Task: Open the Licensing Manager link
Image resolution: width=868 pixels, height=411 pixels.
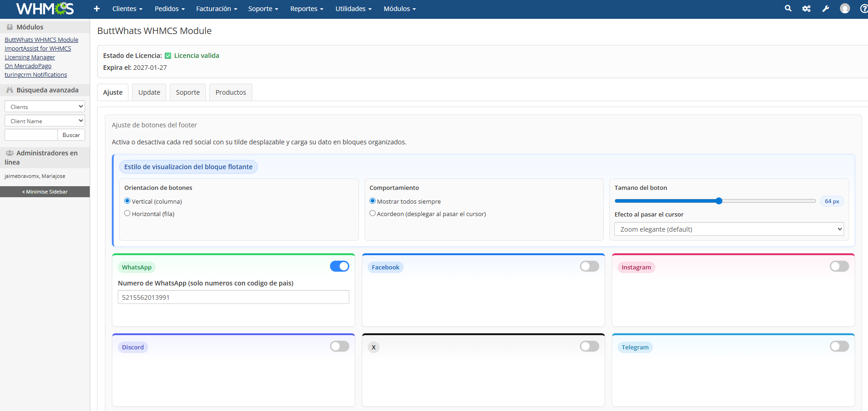Action: [x=30, y=57]
